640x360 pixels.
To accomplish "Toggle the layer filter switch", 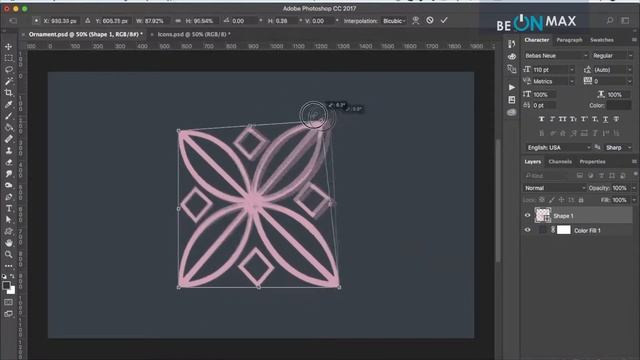I will coord(635,174).
